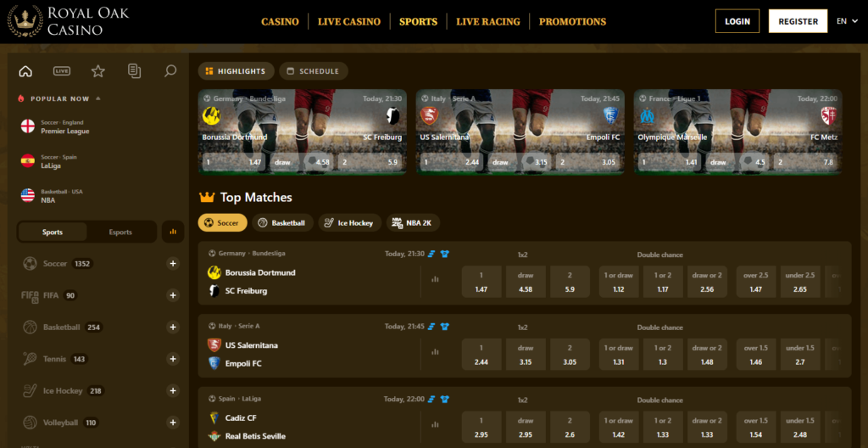Click the Volleyball icon in sports list

click(x=30, y=423)
